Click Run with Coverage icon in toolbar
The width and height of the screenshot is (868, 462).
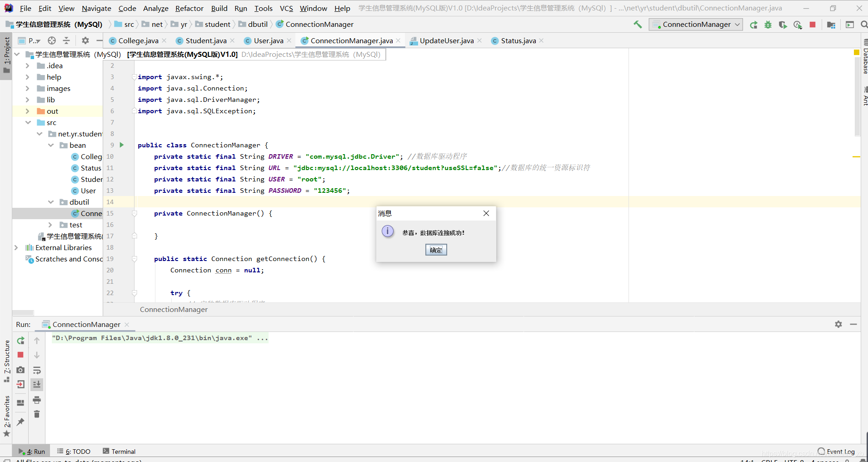(x=783, y=25)
